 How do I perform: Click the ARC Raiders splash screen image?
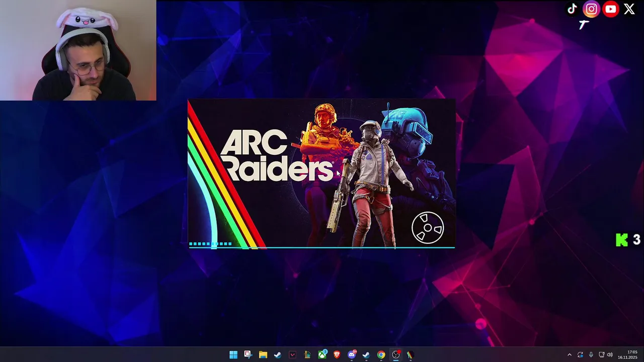[321, 173]
